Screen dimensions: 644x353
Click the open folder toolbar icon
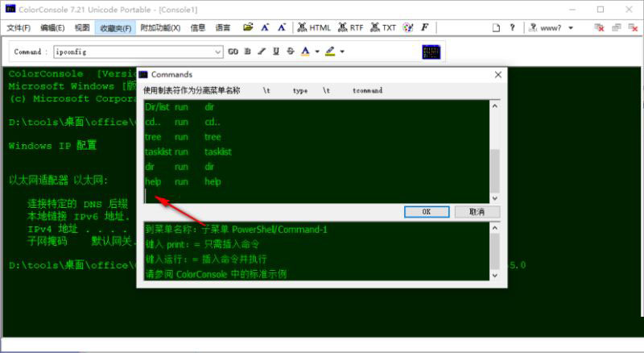[248, 27]
